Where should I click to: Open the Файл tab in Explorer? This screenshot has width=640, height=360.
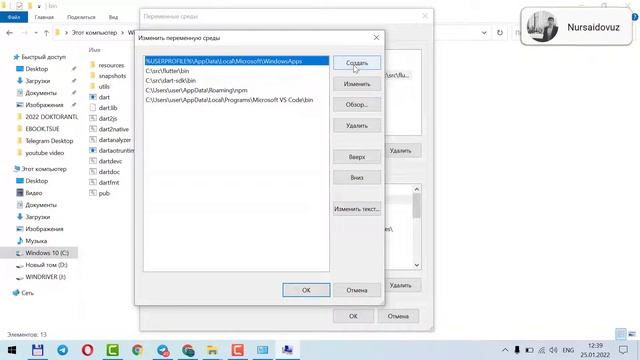coord(14,17)
